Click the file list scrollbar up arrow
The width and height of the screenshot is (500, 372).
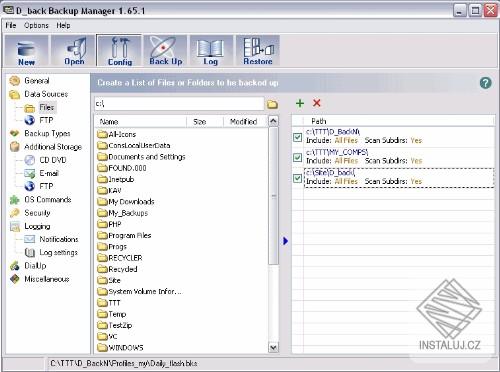click(273, 121)
